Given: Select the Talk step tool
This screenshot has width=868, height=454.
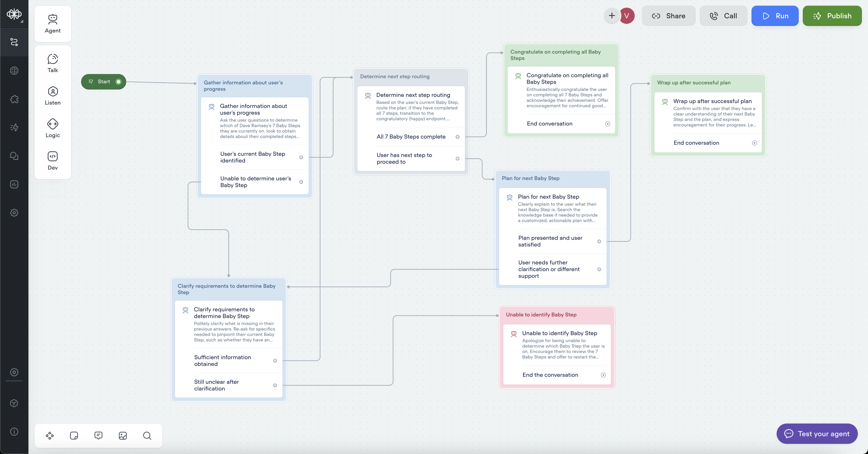Looking at the screenshot, I should coord(53,63).
